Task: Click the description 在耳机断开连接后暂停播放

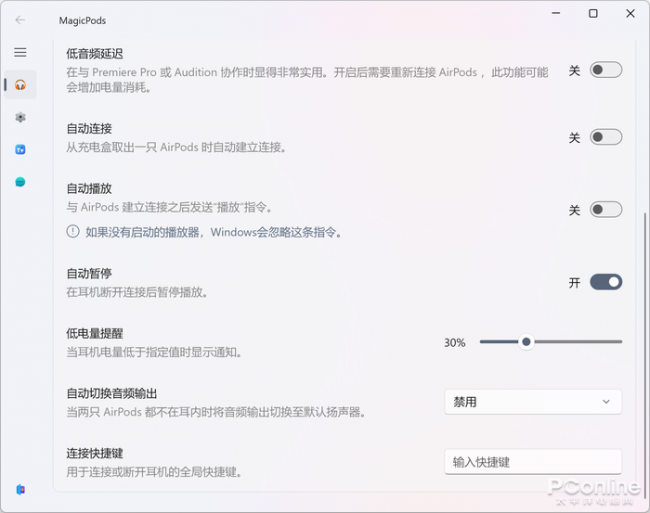Action: (x=137, y=292)
